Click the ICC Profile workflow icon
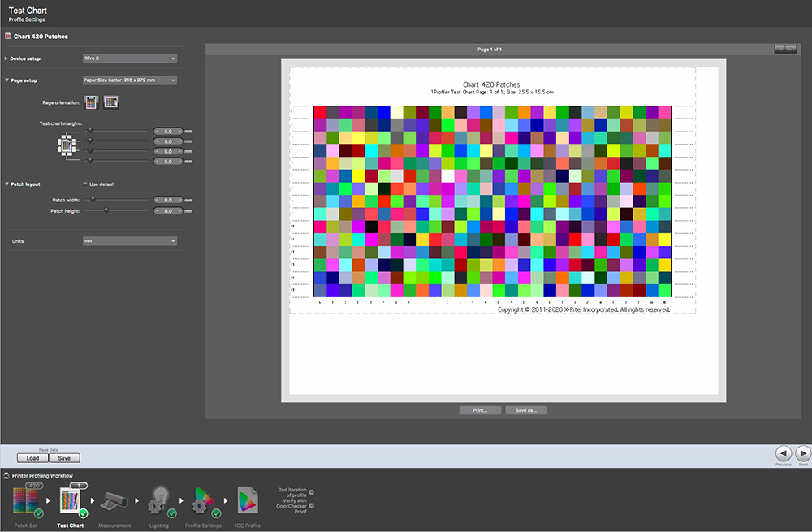Viewport: 812px width, 532px height. (247, 504)
